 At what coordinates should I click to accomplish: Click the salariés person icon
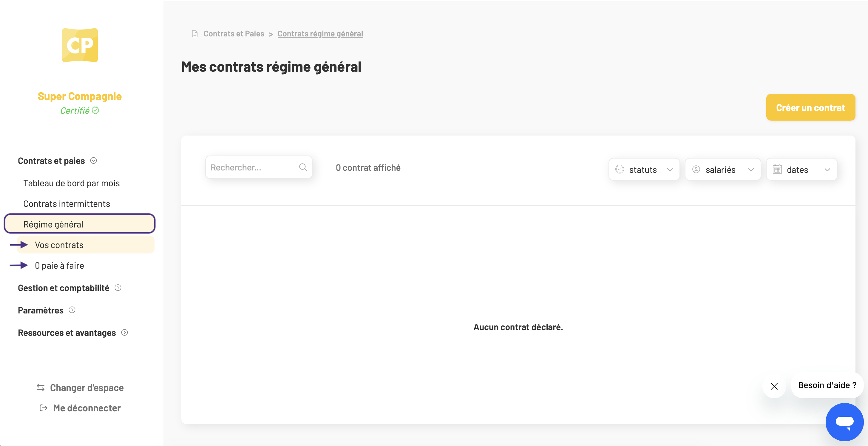point(696,169)
